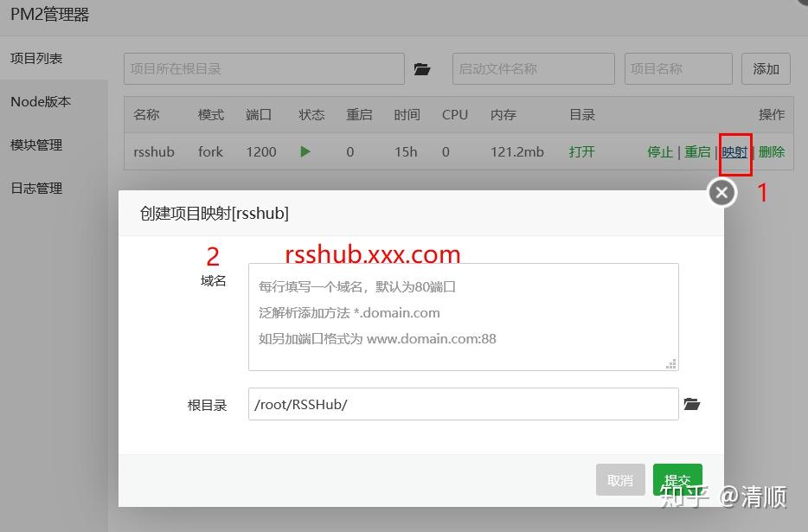The width and height of the screenshot is (808, 532).
Task: Open the mapping dialog via 映射
Action: (734, 151)
